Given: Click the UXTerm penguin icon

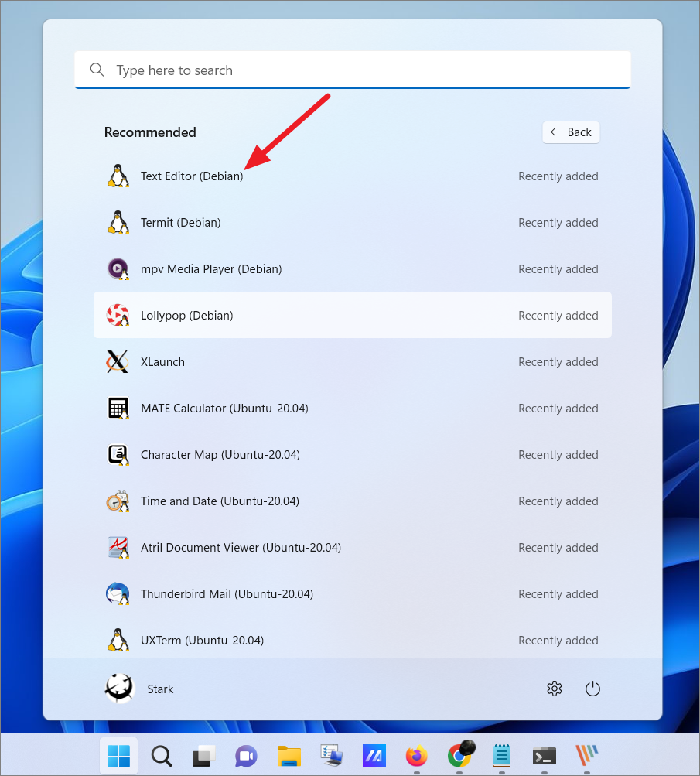Looking at the screenshot, I should 118,640.
